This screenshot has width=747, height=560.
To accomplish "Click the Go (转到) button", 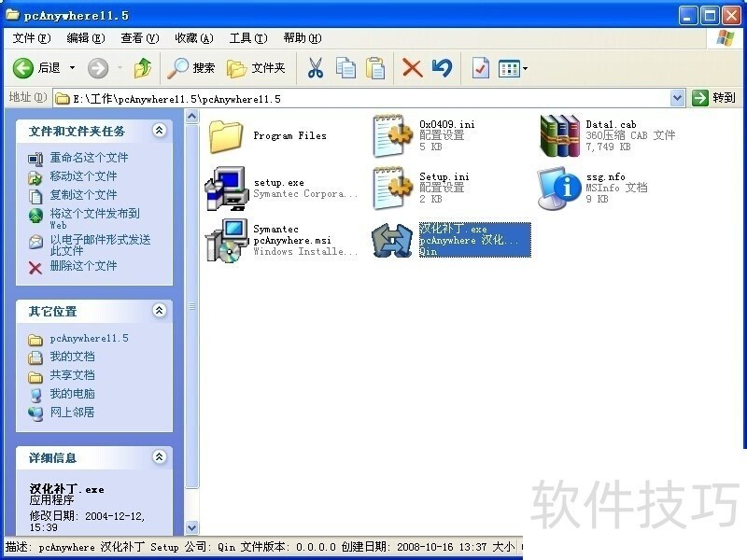I will coord(713,98).
